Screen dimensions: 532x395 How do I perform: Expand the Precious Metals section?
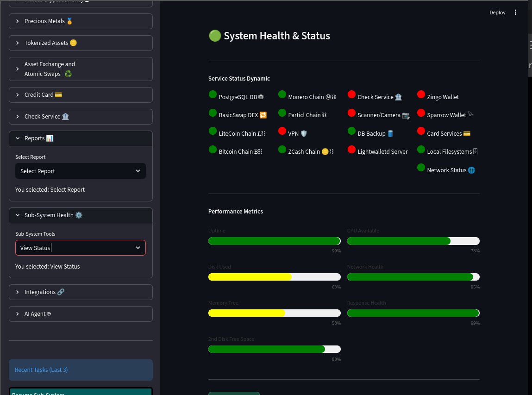pos(81,21)
